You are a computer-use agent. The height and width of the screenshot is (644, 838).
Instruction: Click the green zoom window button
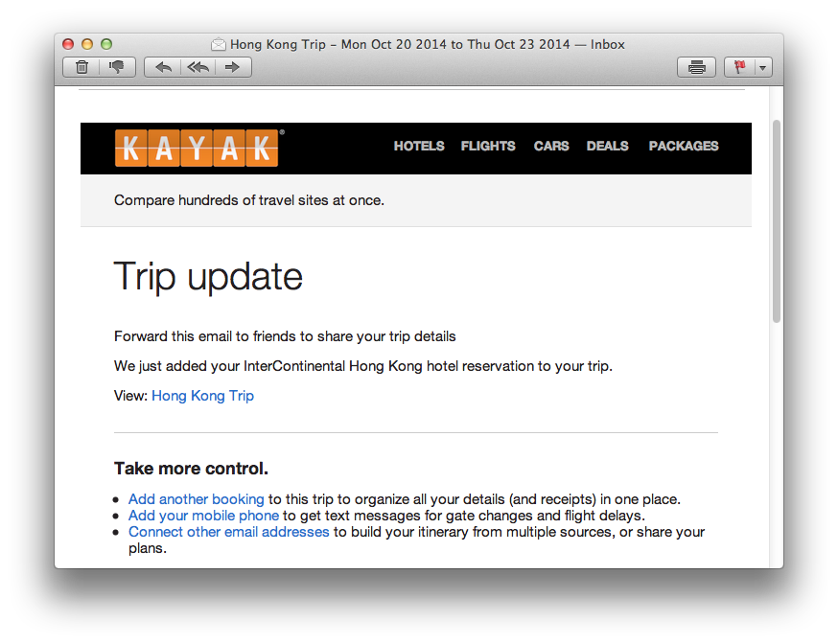pyautogui.click(x=106, y=44)
